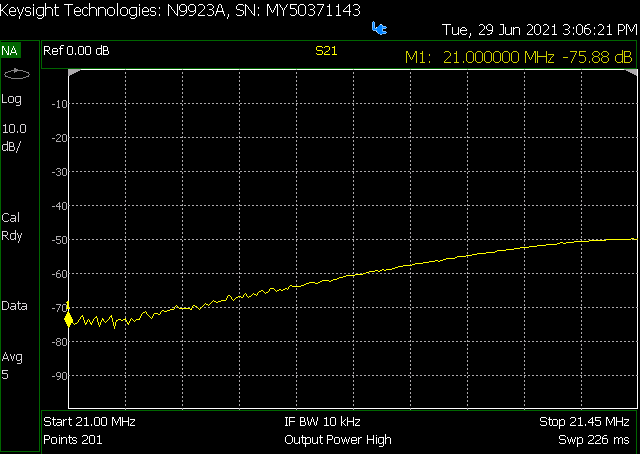The width and height of the screenshot is (640, 454).
Task: Click the -90 y-axis label
Action: (59, 376)
